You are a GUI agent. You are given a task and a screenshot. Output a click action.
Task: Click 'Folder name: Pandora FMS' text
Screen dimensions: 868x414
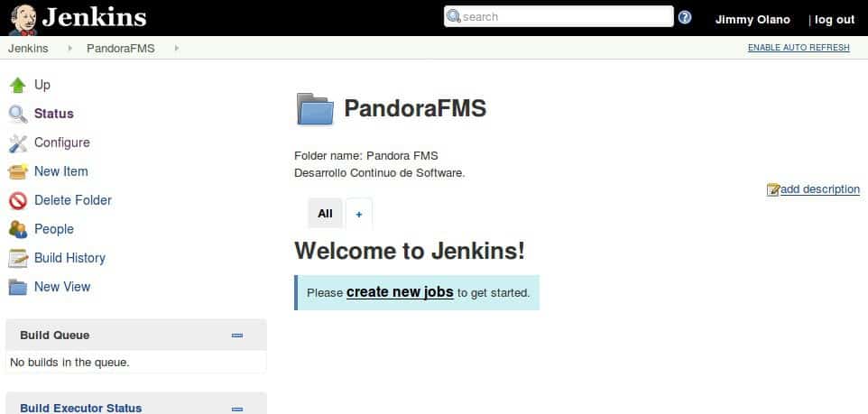(366, 155)
